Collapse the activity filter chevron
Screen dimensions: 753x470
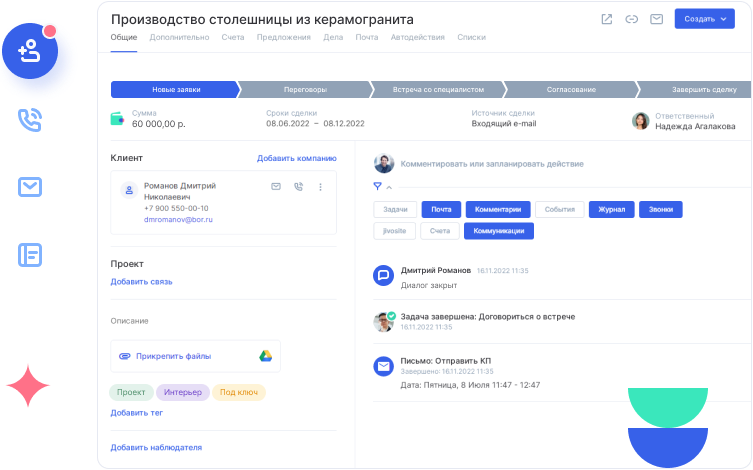tap(389, 187)
